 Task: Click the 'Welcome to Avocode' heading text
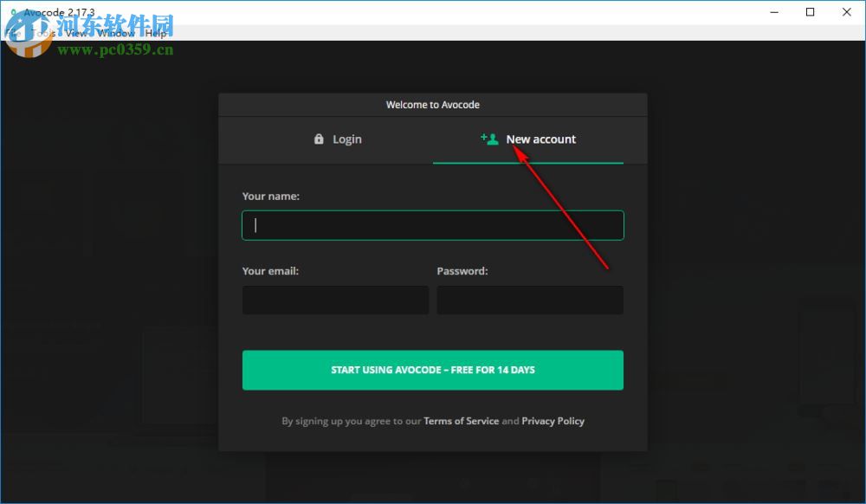(x=433, y=105)
